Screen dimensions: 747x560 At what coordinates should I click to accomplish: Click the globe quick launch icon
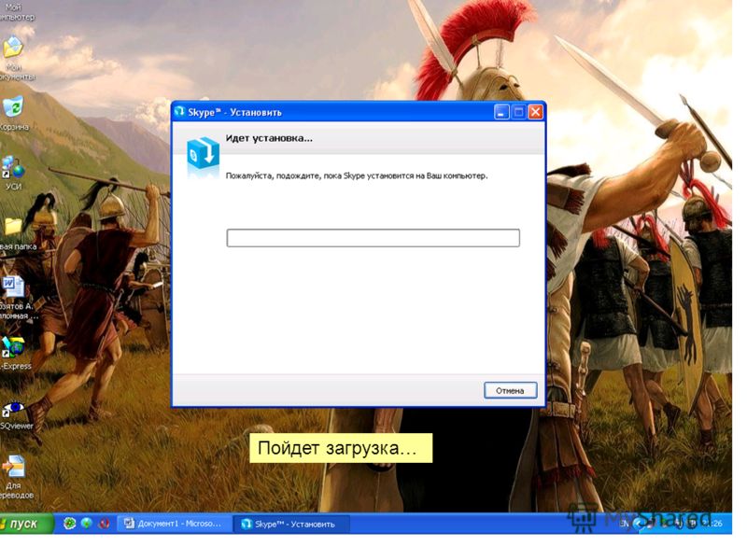point(86,524)
